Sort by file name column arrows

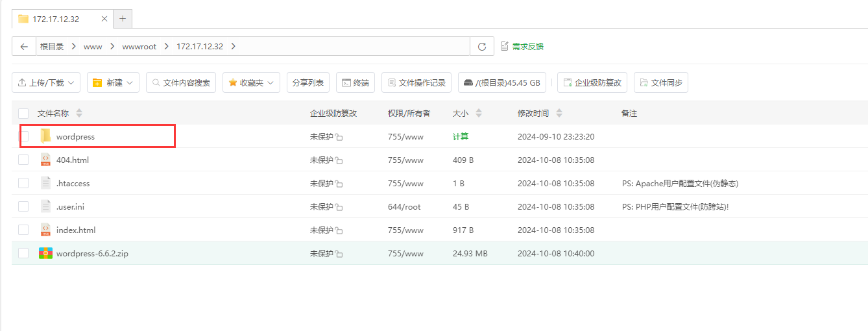[x=79, y=113]
